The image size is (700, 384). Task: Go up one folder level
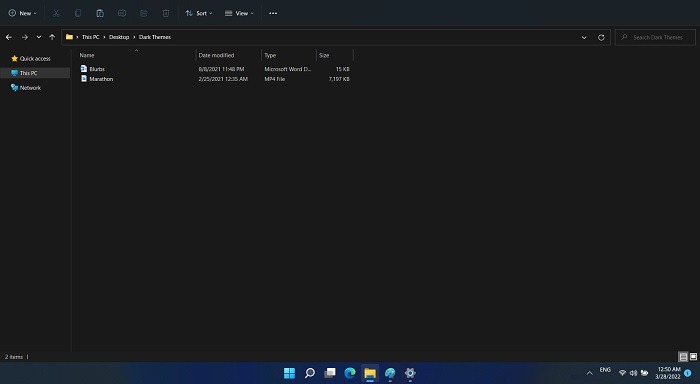(52, 37)
